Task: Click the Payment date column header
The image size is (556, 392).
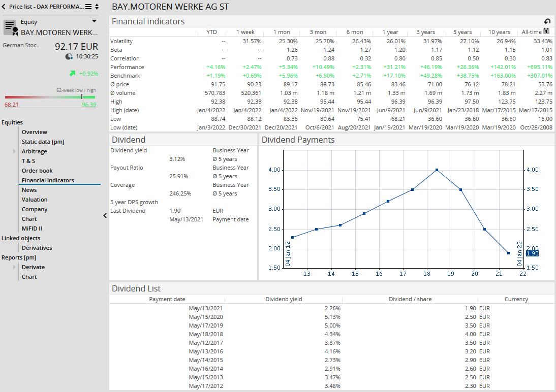Action: [167, 299]
